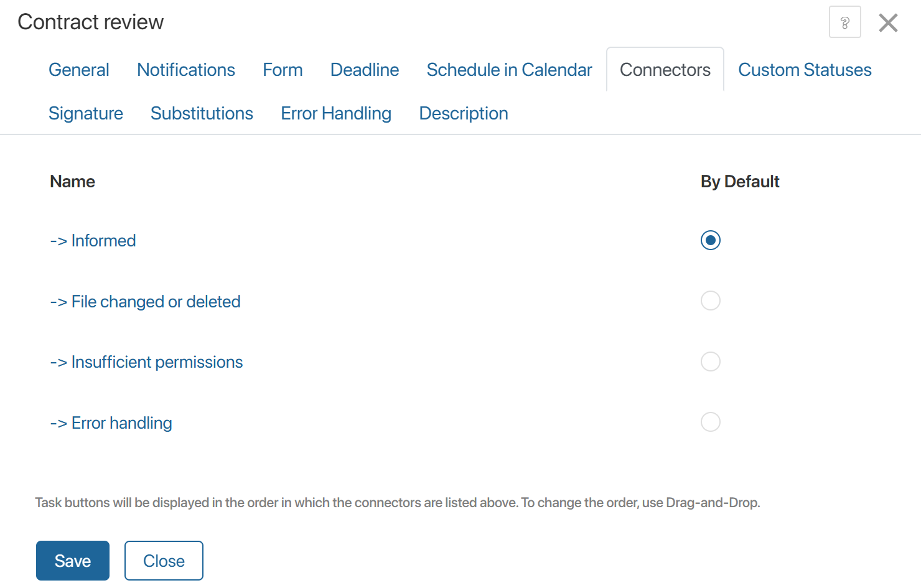Click the help question mark icon

click(x=844, y=22)
